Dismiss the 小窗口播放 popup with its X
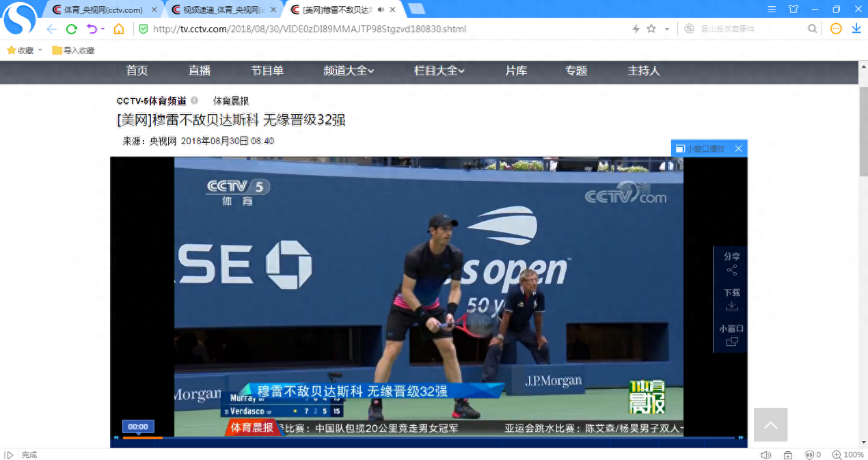Viewport: 868px width, 460px height. (738, 148)
